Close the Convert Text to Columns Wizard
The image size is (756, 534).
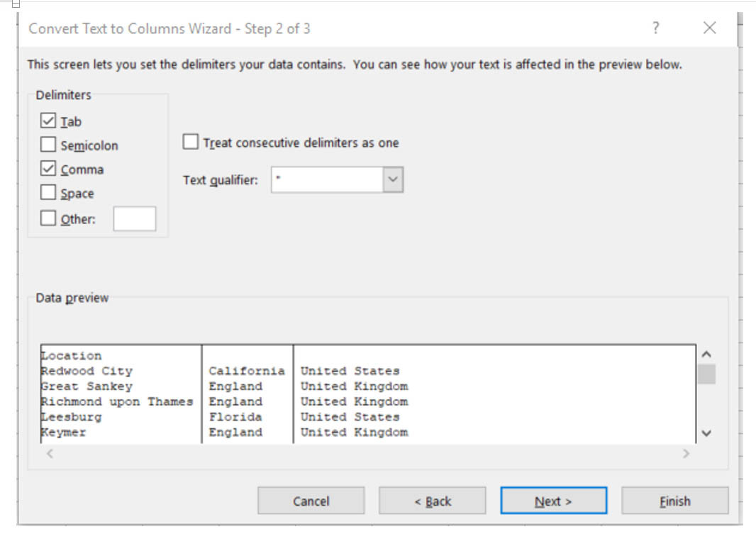pyautogui.click(x=709, y=28)
